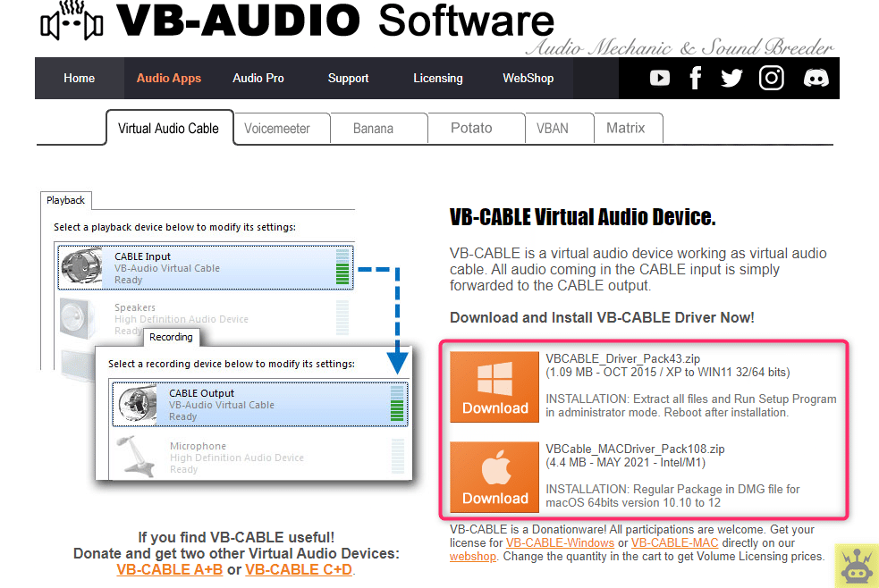The width and height of the screenshot is (879, 588).
Task: Open the Facebook social icon
Action: click(696, 78)
